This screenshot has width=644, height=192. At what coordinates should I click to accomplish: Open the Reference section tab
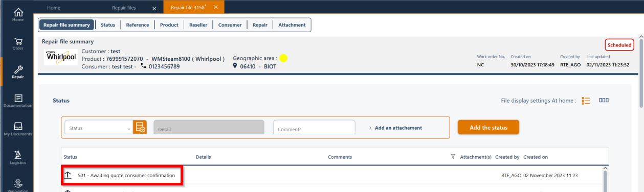tap(137, 25)
